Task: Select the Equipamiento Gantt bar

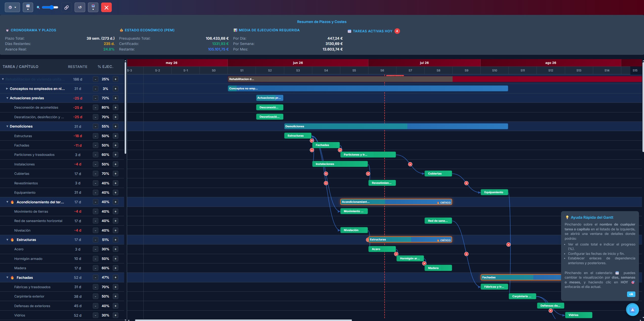Action: (494, 192)
